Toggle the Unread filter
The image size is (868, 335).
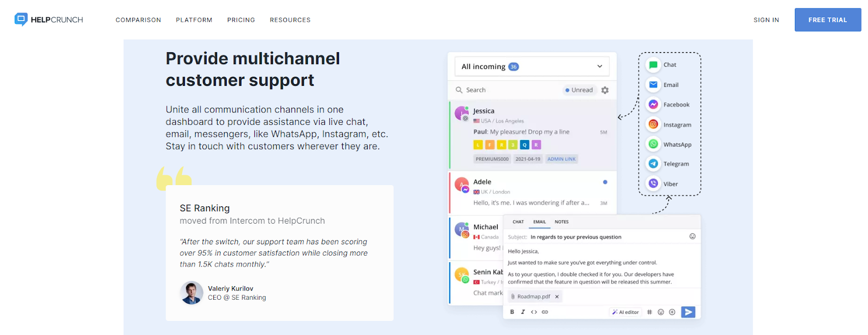pyautogui.click(x=579, y=90)
